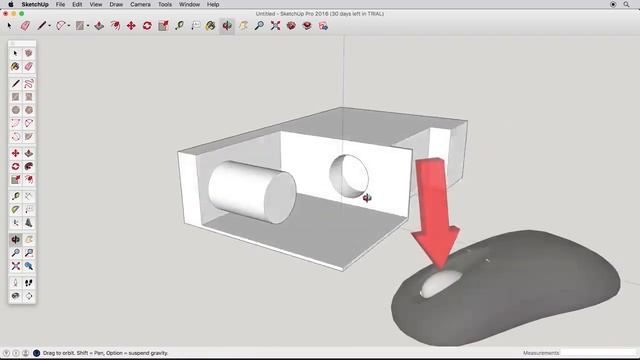The image size is (640, 360).
Task: Choose the Line pencil tool in top toolbar
Action: pos(42,26)
